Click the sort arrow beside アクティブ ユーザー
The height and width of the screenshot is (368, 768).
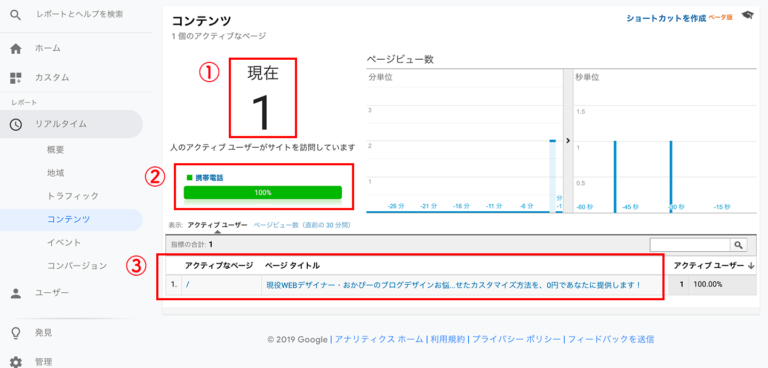[x=751, y=266]
